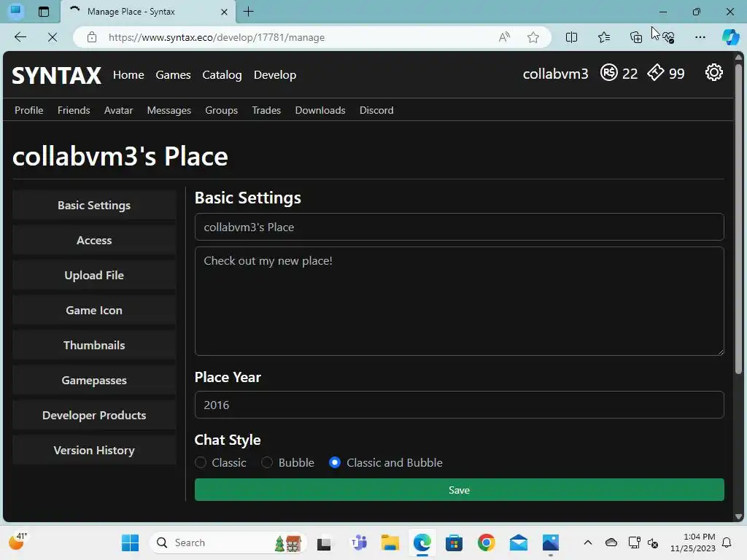
Task: Switch to the Access sidebar tab
Action: click(x=94, y=241)
